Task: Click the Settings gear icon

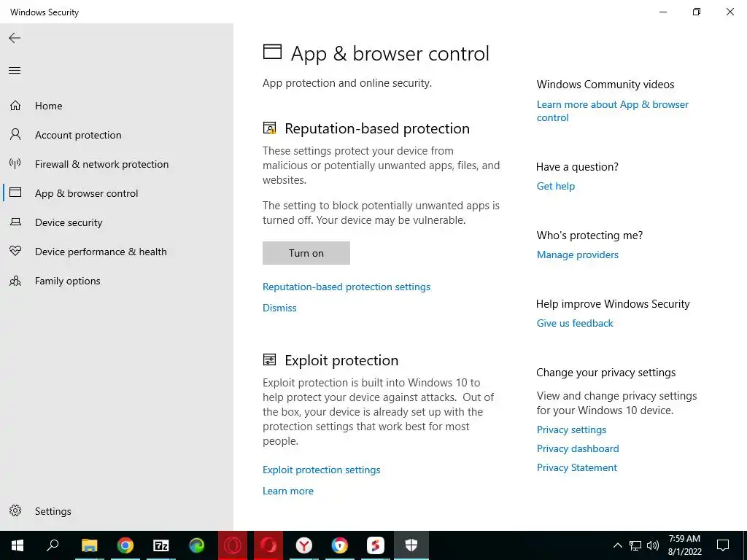Action: point(15,510)
